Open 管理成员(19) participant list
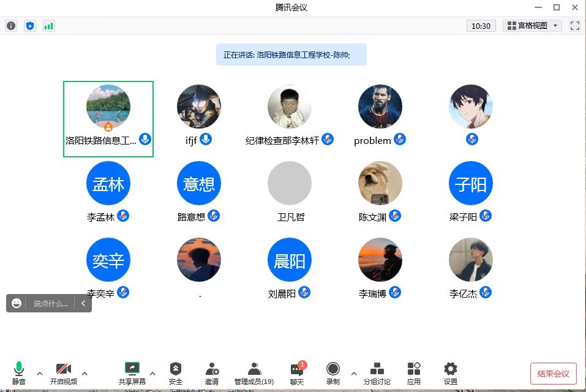 [254, 373]
